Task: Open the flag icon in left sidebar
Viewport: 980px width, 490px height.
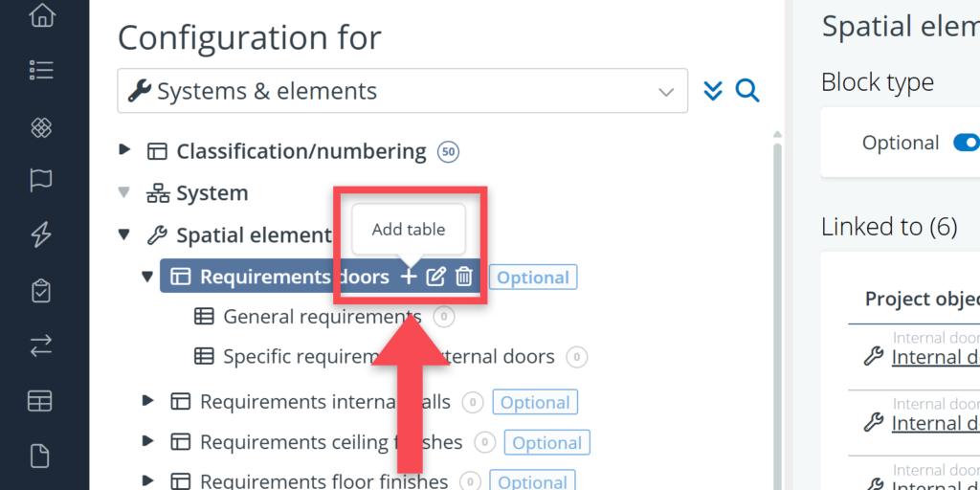Action: [40, 180]
